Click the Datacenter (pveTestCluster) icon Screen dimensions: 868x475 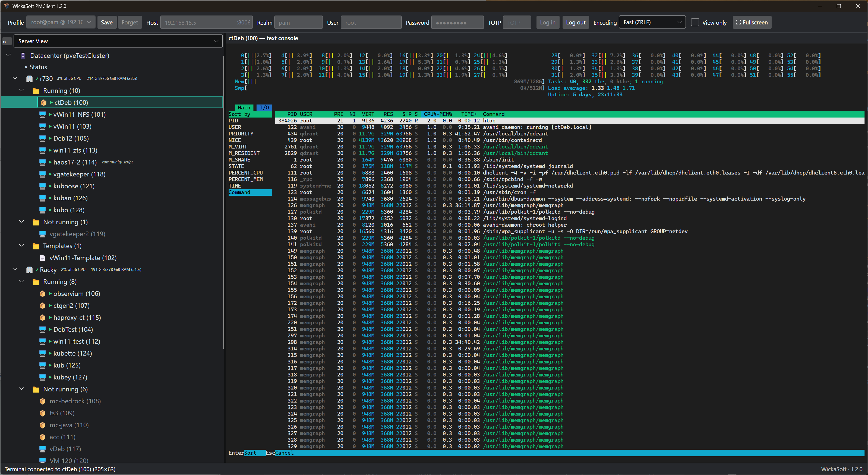pyautogui.click(x=23, y=56)
